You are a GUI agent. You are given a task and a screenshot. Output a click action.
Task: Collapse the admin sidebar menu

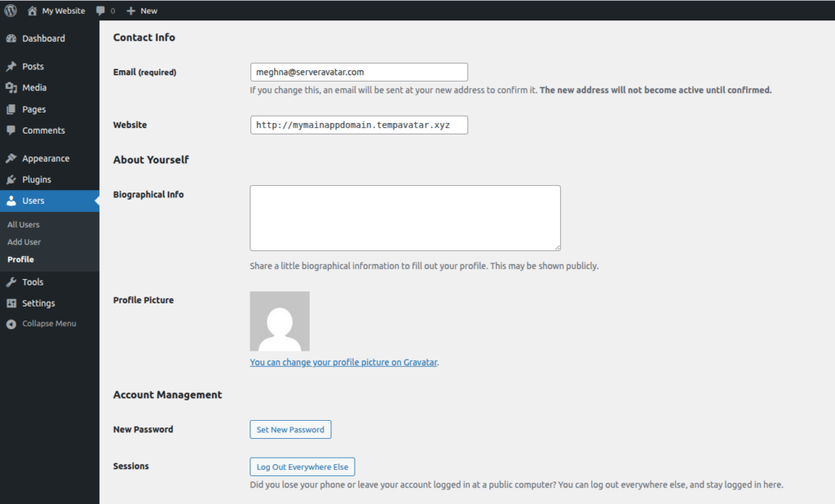point(42,323)
